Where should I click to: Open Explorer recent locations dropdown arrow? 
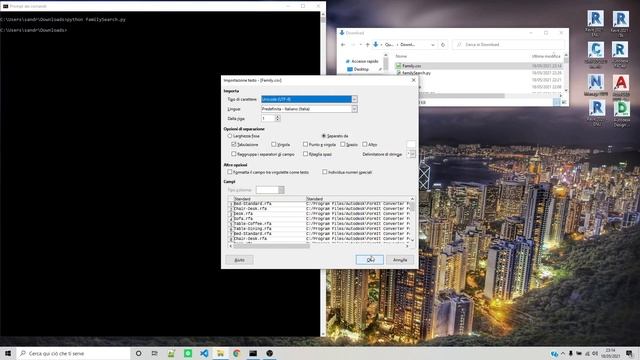click(x=360, y=44)
